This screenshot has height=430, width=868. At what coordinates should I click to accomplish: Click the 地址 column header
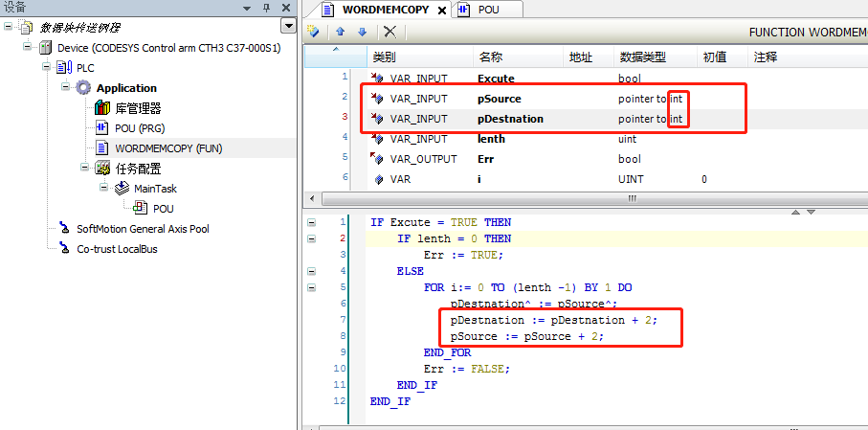click(588, 57)
